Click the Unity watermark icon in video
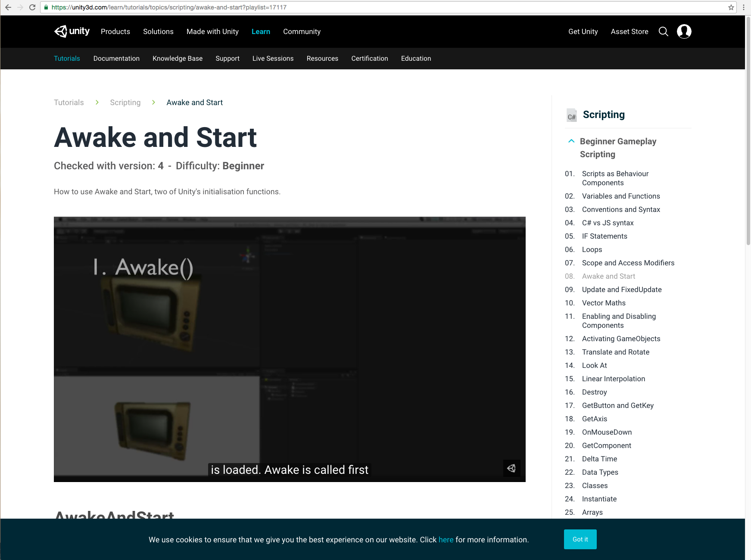 pyautogui.click(x=511, y=468)
